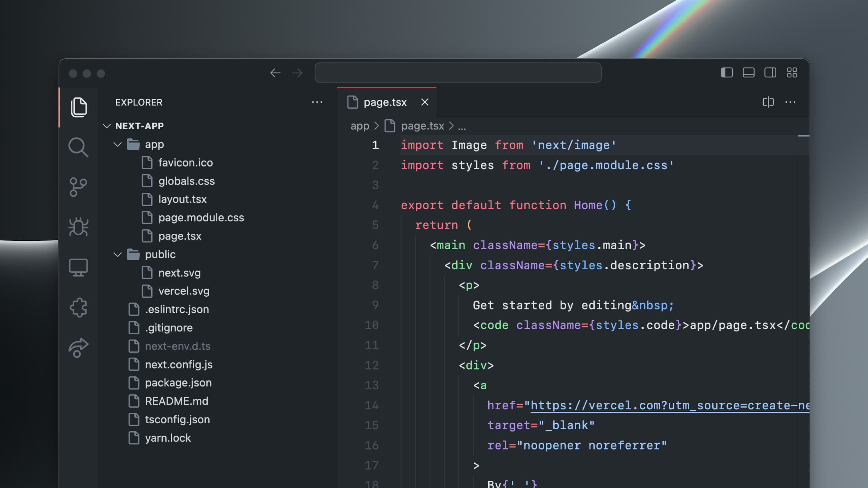Image resolution: width=868 pixels, height=488 pixels.
Task: Split the editor to the right
Action: 768,102
